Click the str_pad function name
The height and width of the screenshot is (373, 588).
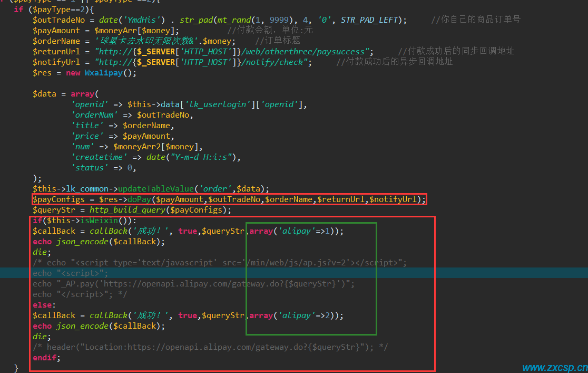pos(196,20)
